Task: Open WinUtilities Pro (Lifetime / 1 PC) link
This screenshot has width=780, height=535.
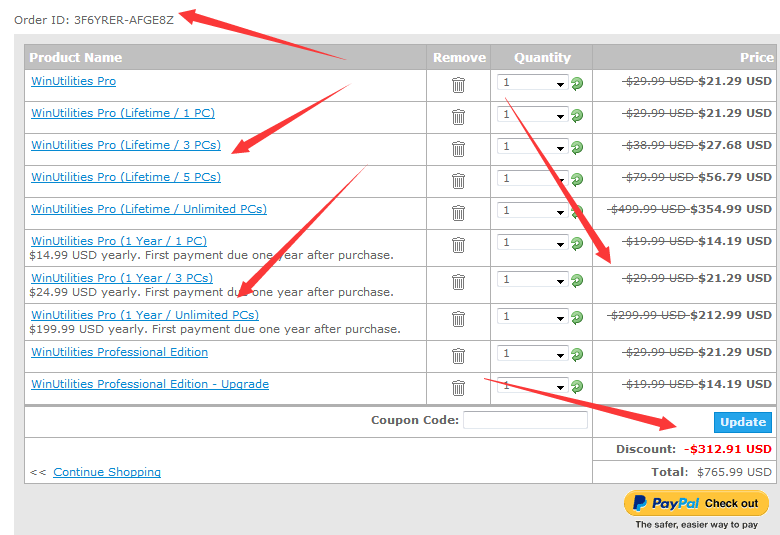Action: pyautogui.click(x=123, y=113)
